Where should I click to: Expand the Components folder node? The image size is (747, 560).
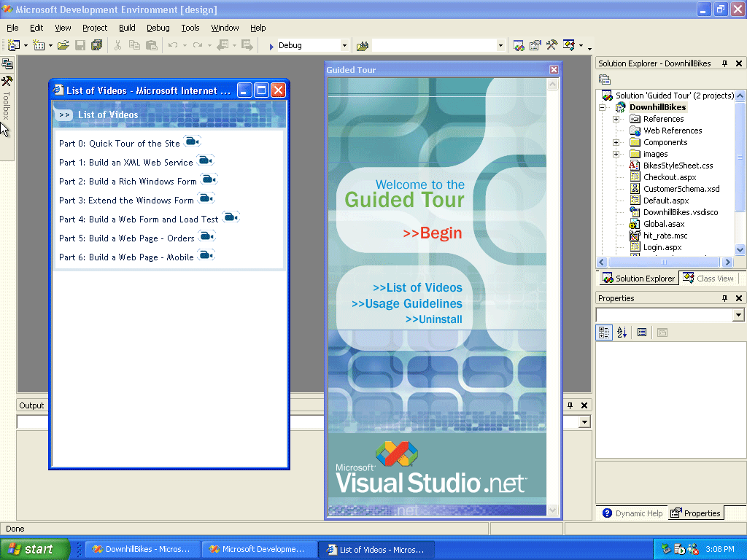pyautogui.click(x=616, y=142)
